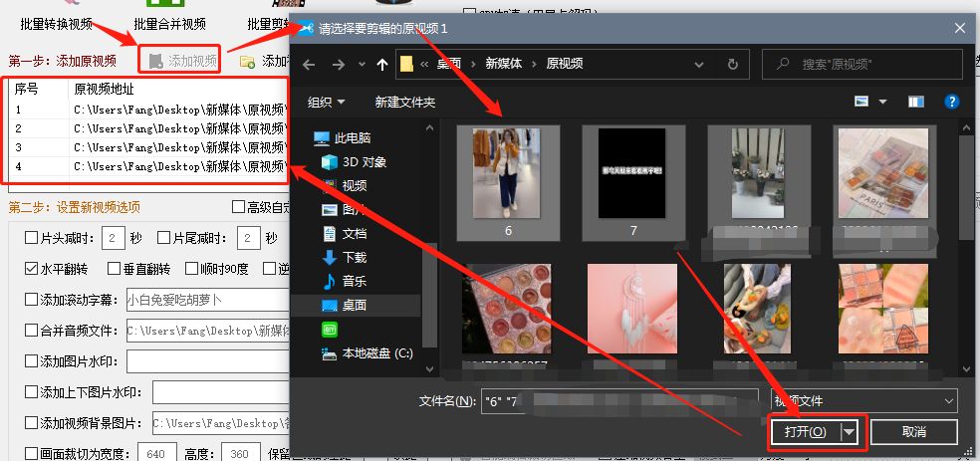This screenshot has width=980, height=461.
Task: Click the 片头减时 seconds input field
Action: tap(114, 238)
